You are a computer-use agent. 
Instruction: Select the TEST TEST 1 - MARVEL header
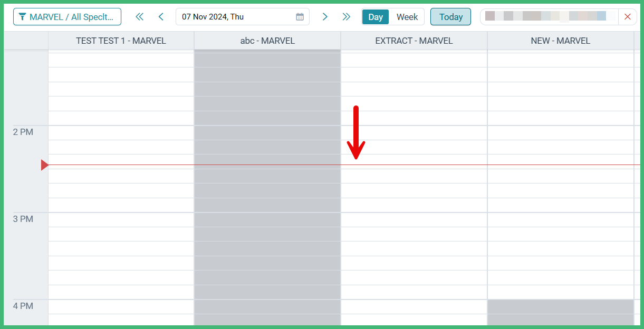(x=120, y=41)
